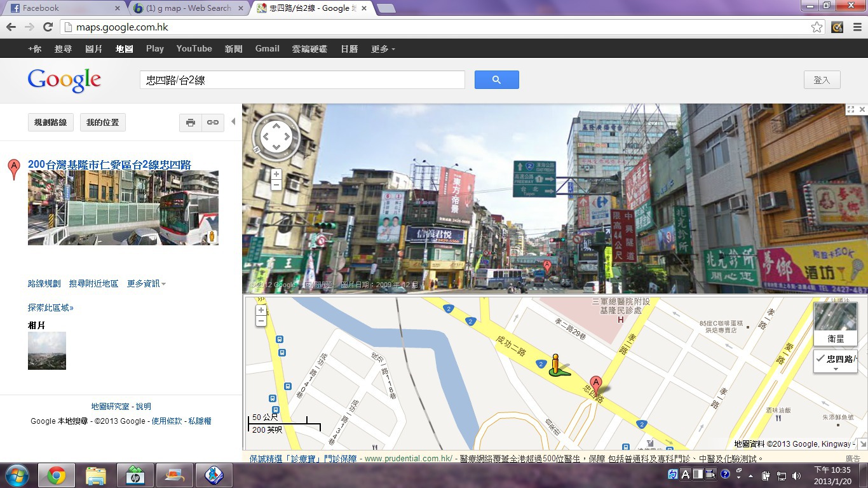Screen dimensions: 868x488
Task: Expand the layer list arrow below 忠四路
Action: 836,369
